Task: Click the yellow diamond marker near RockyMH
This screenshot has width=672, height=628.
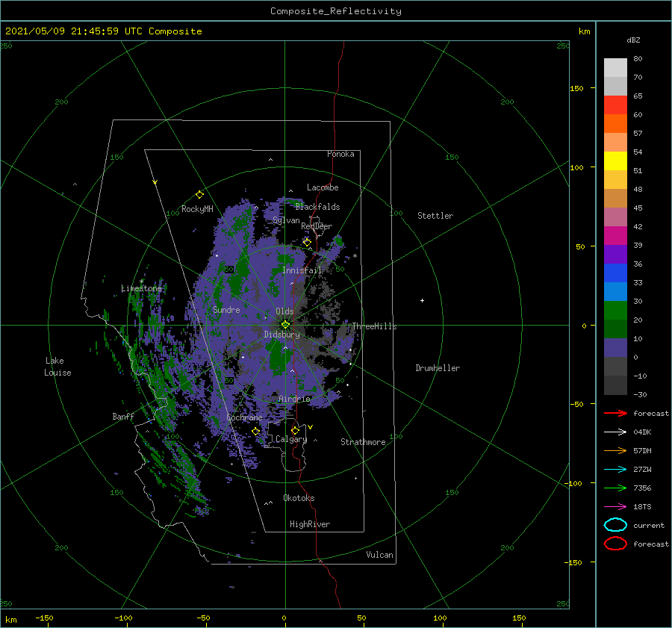Action: [199, 195]
